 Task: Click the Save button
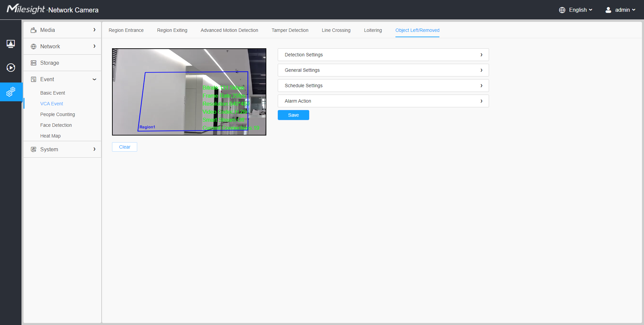coord(293,115)
